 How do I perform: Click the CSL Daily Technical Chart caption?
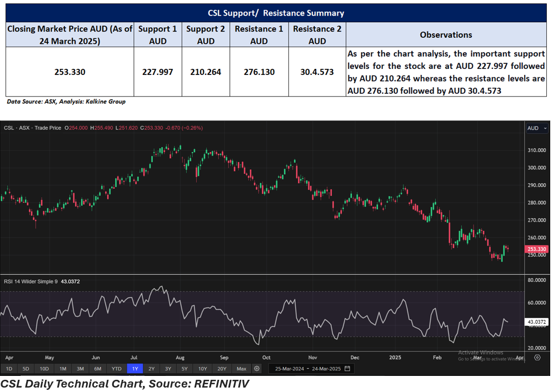point(125,384)
